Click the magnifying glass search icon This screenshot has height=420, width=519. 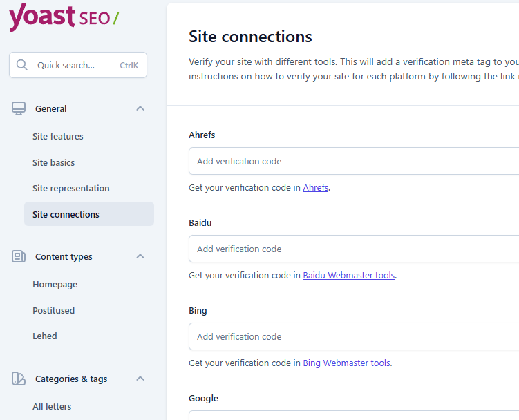click(x=22, y=65)
